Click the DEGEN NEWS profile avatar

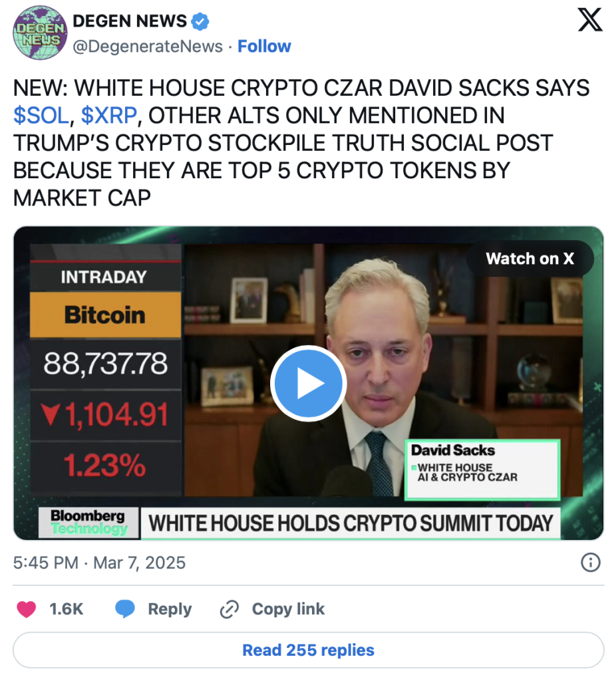tap(40, 33)
